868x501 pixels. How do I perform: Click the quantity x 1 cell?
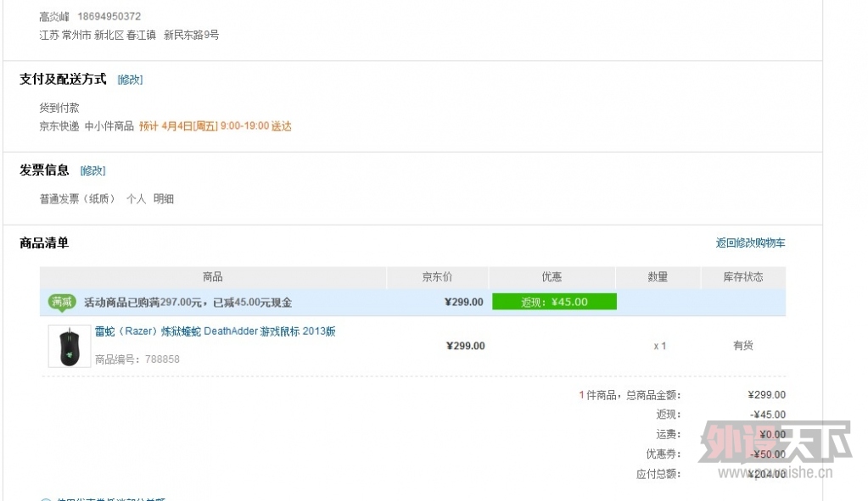click(659, 346)
